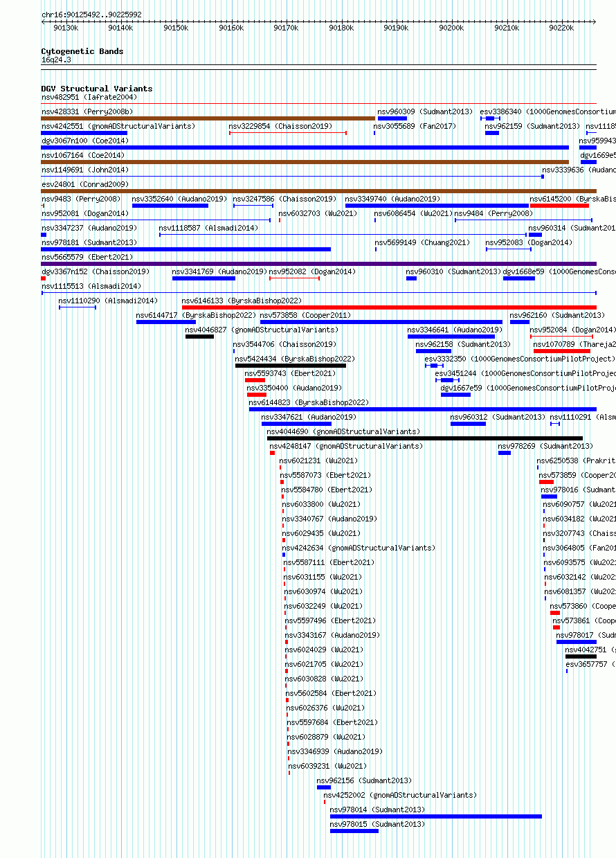The height and width of the screenshot is (858, 616).
Task: Click nsv962158 (Sudmant2013) label
Action: click(463, 344)
